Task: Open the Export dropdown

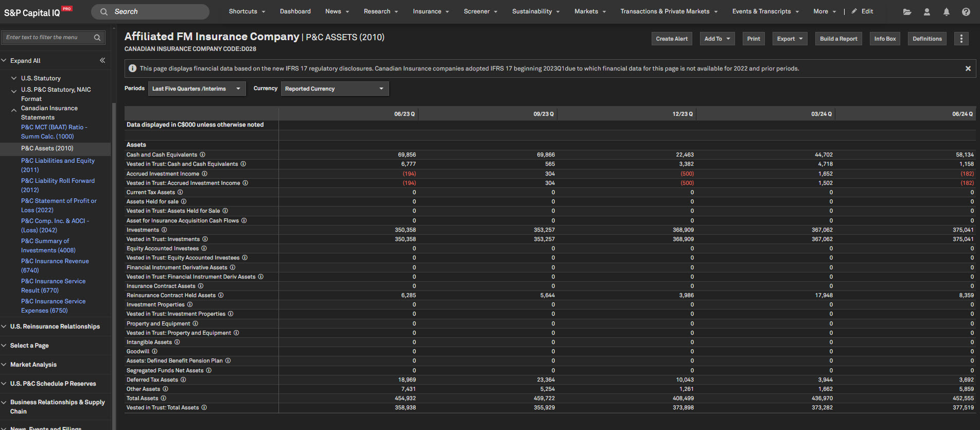Action: point(790,39)
